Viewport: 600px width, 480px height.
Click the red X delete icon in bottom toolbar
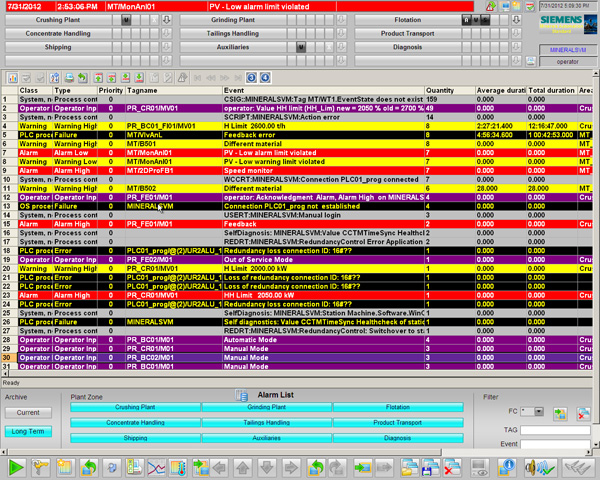point(451,467)
